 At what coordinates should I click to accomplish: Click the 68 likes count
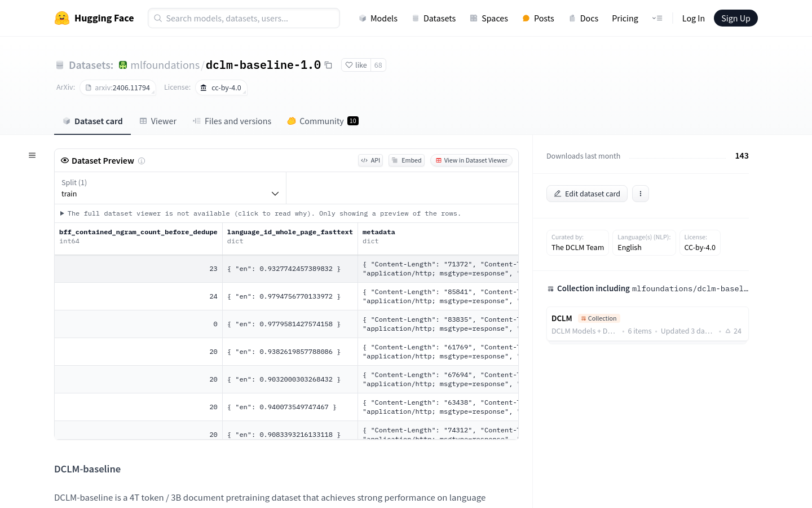click(378, 65)
